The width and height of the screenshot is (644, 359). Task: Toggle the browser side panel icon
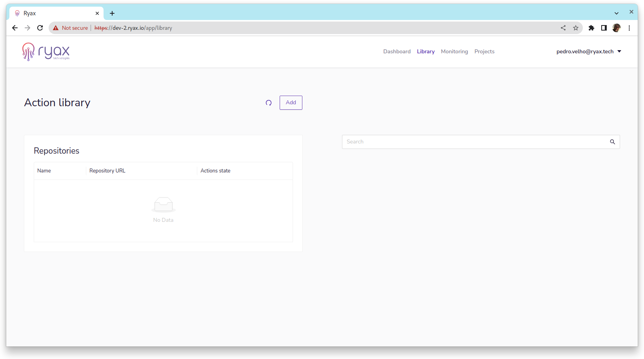pos(604,28)
